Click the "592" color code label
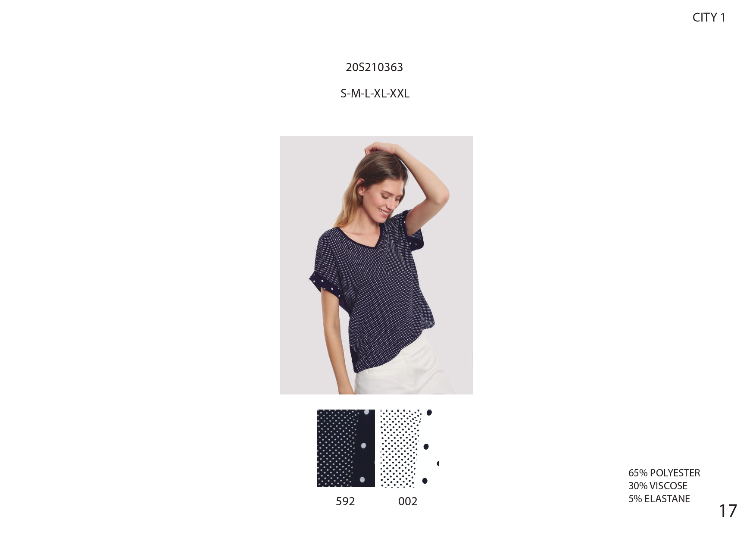The width and height of the screenshot is (756, 535). coord(345,501)
